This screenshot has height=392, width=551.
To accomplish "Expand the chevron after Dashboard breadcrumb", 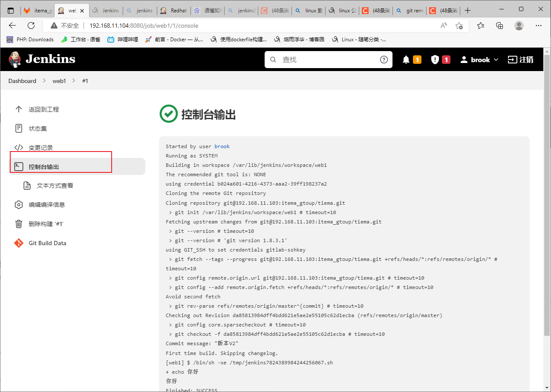I will [44, 81].
